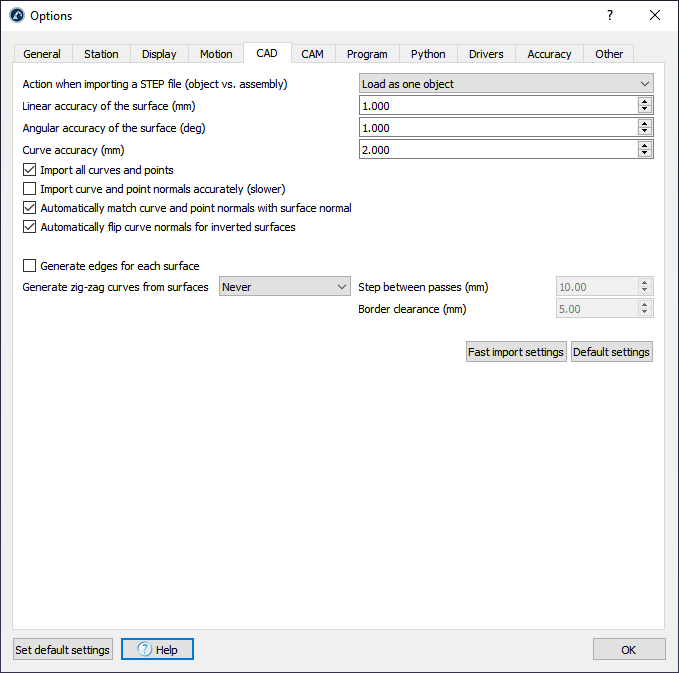Viewport: 679px width, 673px height.
Task: Increase curve accuracy using the up spinner
Action: [645, 145]
